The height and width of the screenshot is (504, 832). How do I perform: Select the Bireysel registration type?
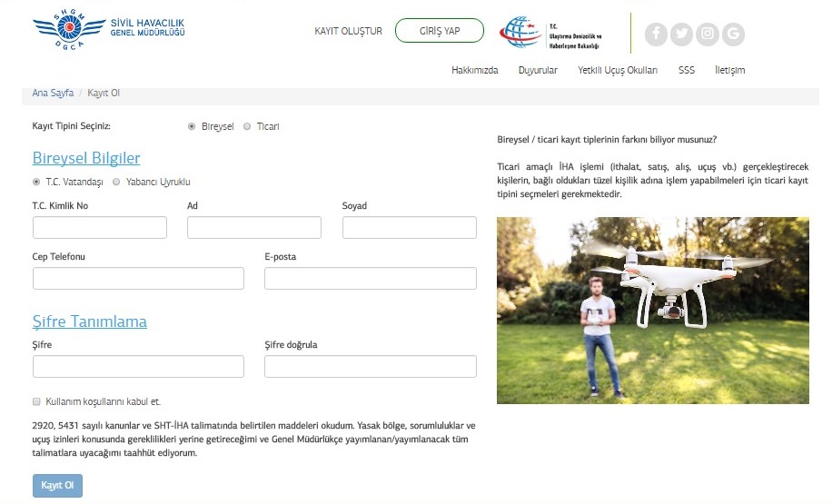point(192,127)
